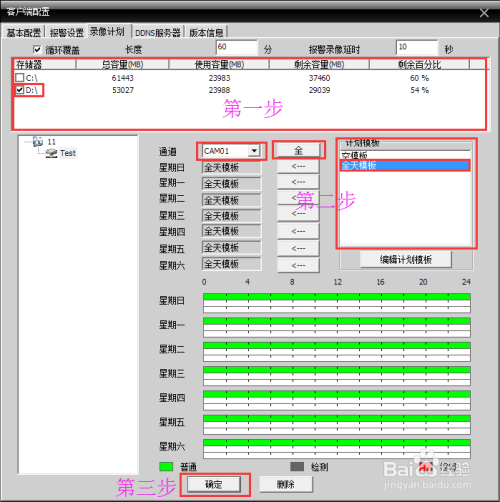Viewport: 500px width, 502px height.
Task: Click the 星期二 green schedule bar
Action: pos(337,346)
